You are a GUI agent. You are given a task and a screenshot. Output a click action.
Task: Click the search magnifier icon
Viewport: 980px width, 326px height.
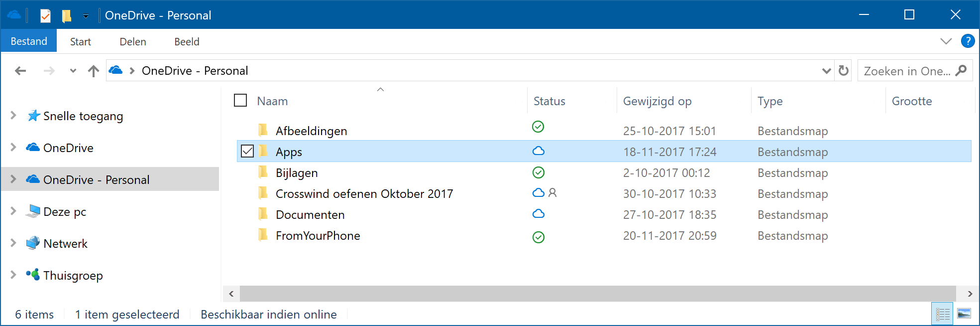[961, 71]
